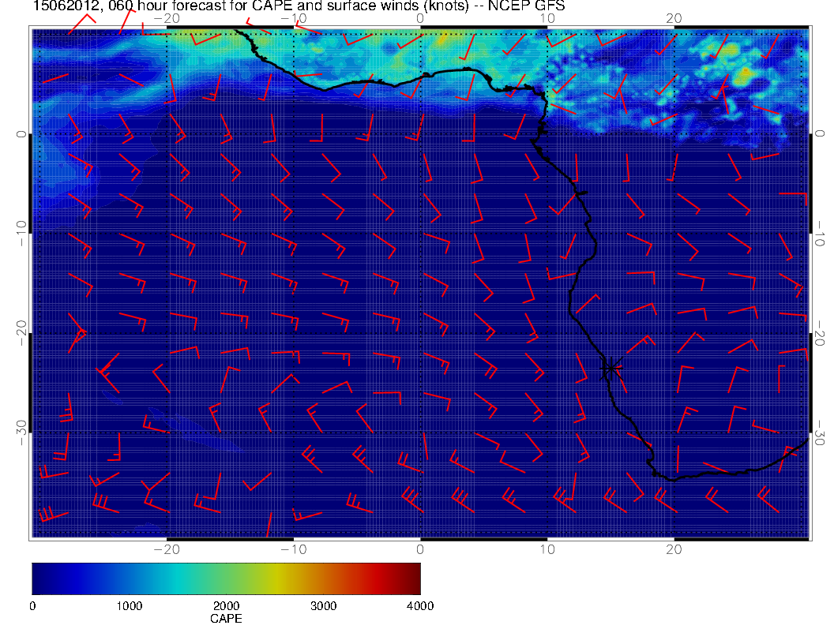Screen dimensions: 834x644
Task: Click the dark blue start of the colorbar
Action: point(39,578)
